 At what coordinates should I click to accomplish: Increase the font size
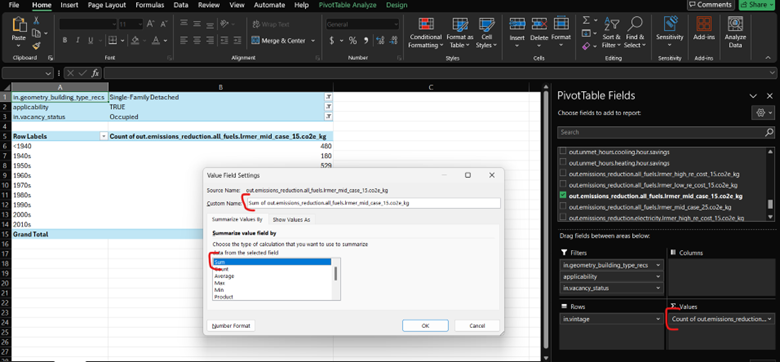(x=151, y=24)
